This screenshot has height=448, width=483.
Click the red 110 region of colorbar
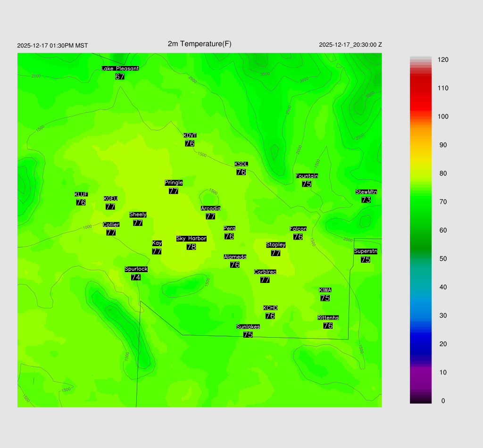click(x=421, y=88)
